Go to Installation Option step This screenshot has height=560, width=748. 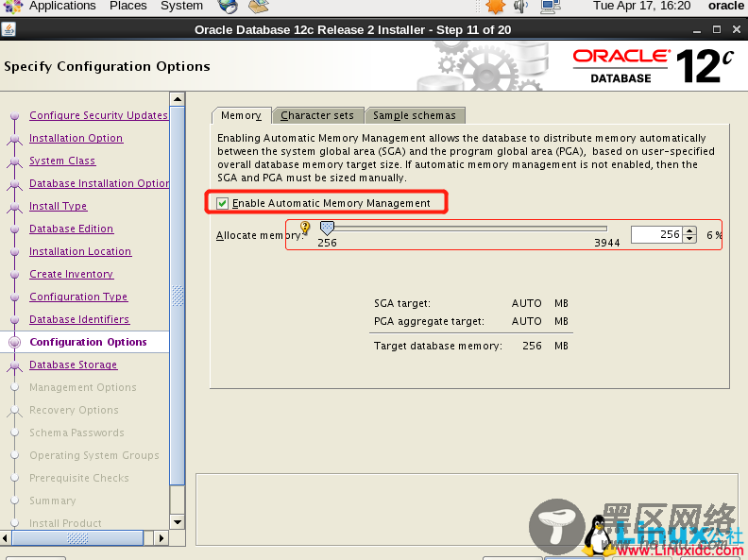(76, 138)
